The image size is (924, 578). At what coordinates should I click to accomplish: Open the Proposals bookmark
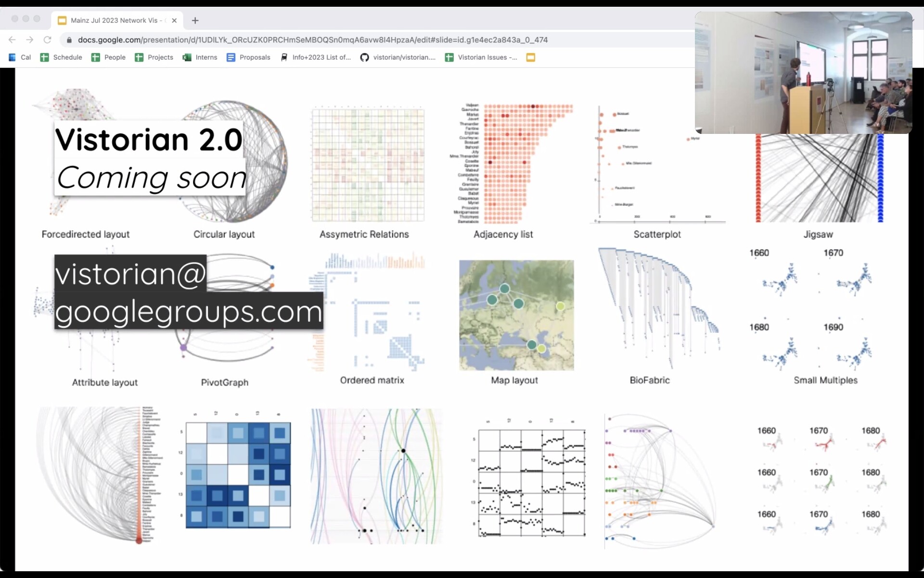248,57
